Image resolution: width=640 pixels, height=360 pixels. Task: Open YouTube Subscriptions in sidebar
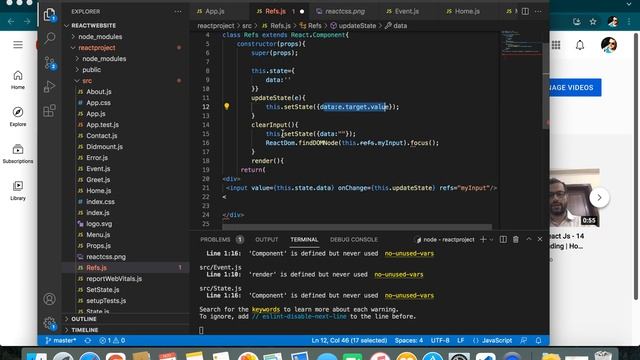click(x=18, y=153)
